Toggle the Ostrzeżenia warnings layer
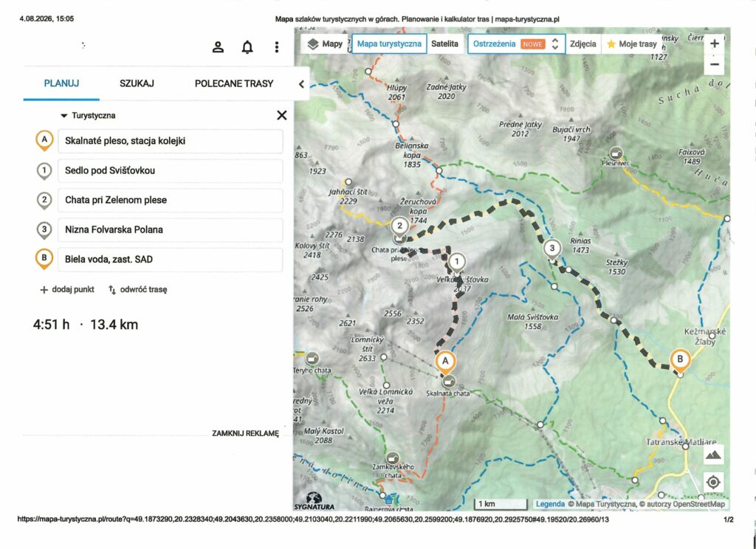The height and width of the screenshot is (549, 756). [494, 44]
